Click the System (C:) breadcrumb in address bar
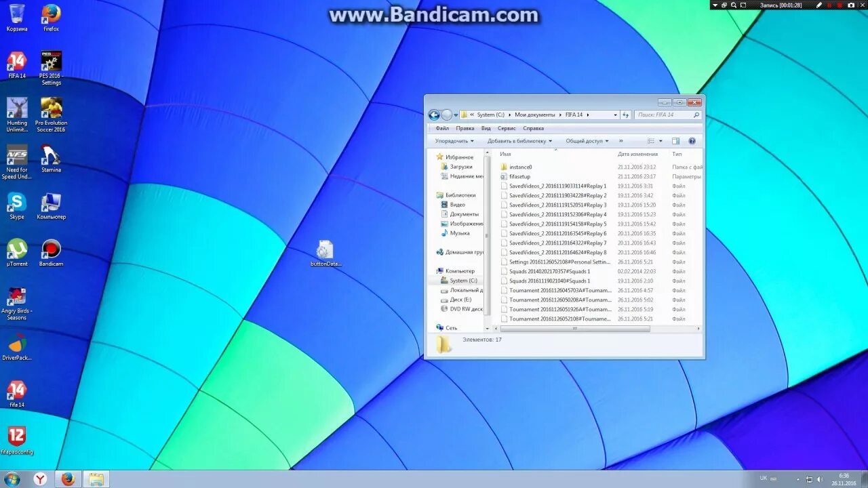Image resolution: width=868 pixels, height=488 pixels. pyautogui.click(x=490, y=115)
